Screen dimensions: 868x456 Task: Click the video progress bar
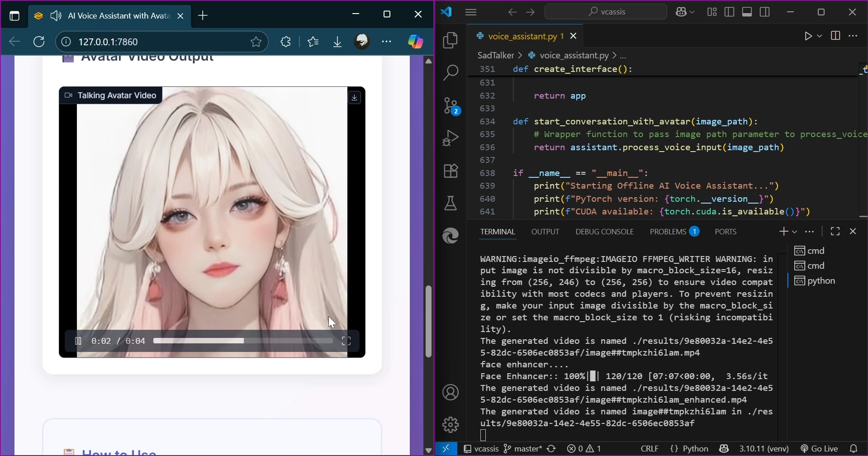click(x=243, y=341)
